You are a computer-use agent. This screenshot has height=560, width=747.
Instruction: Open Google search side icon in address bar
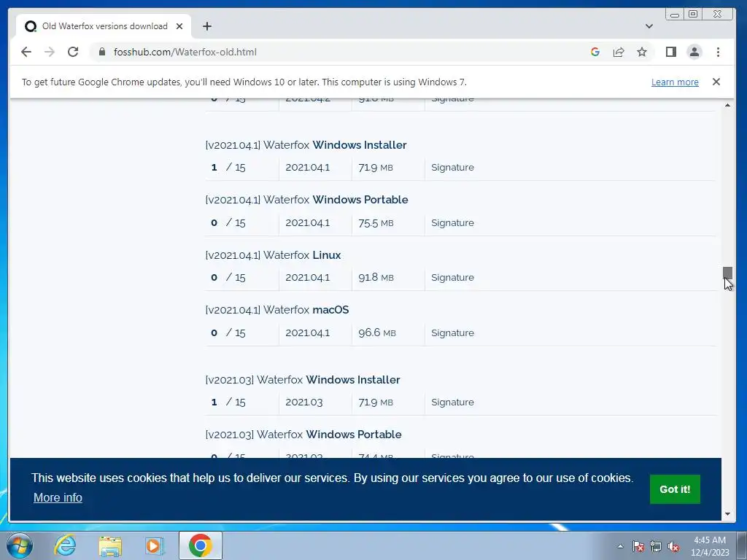point(595,52)
